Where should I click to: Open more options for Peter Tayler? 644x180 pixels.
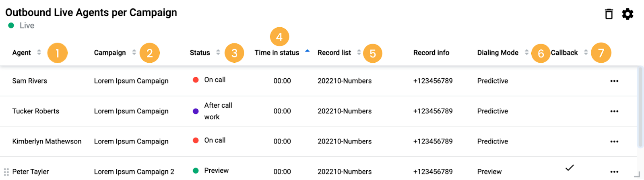[614, 172]
